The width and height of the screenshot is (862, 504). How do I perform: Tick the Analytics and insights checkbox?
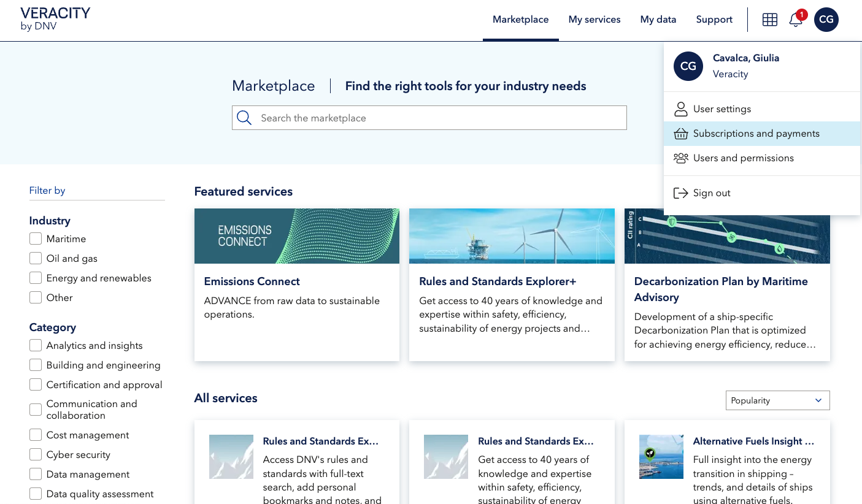(36, 346)
